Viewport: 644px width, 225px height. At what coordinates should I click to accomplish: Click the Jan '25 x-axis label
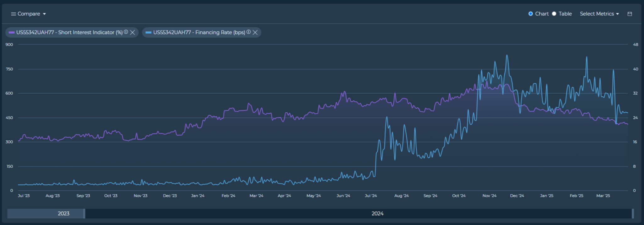point(547,196)
